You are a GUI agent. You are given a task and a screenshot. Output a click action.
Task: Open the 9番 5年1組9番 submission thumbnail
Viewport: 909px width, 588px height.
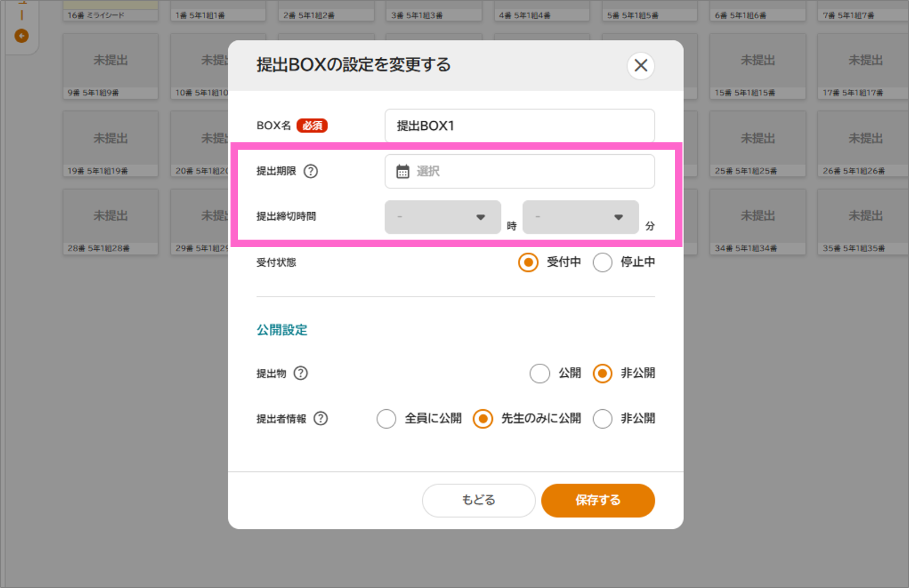110,66
